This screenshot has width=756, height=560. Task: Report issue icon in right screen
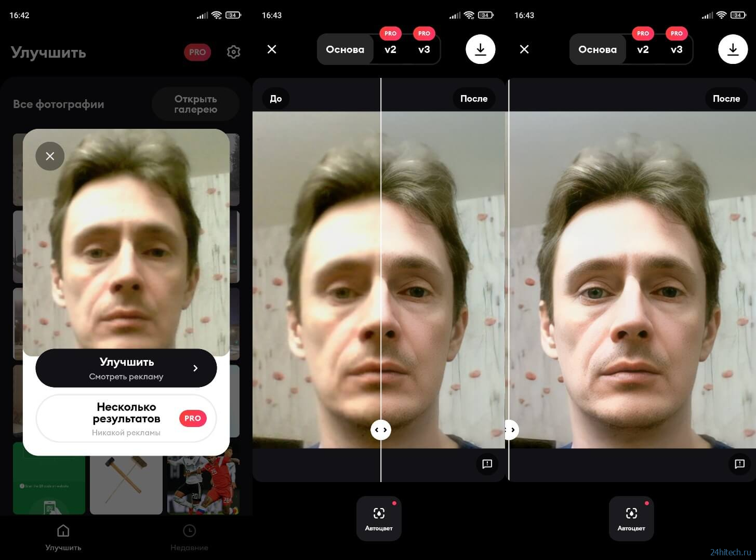pos(739,464)
